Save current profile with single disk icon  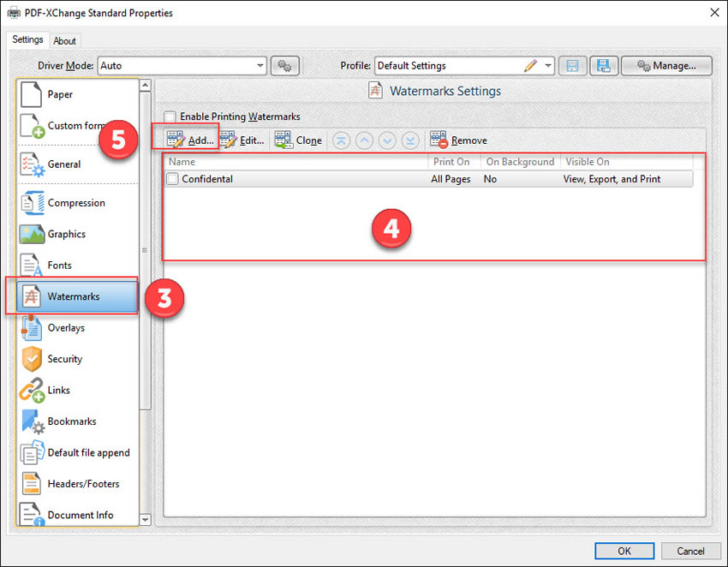[572, 66]
